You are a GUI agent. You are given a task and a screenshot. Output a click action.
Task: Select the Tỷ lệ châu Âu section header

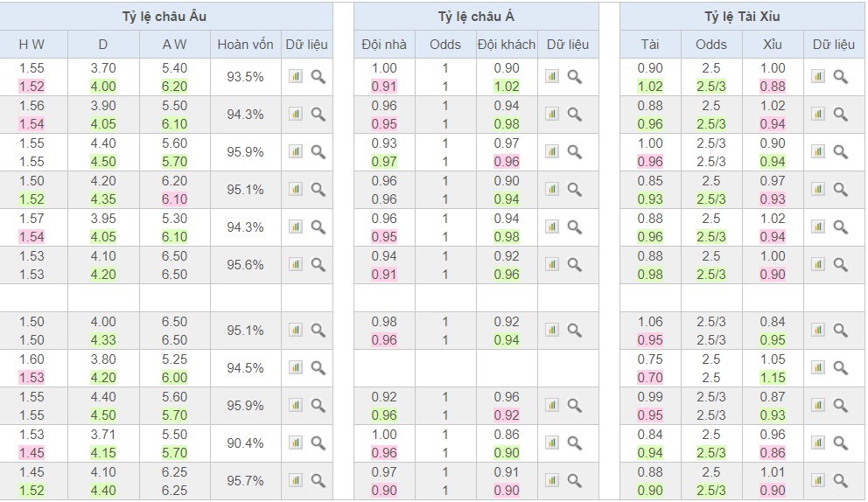165,17
